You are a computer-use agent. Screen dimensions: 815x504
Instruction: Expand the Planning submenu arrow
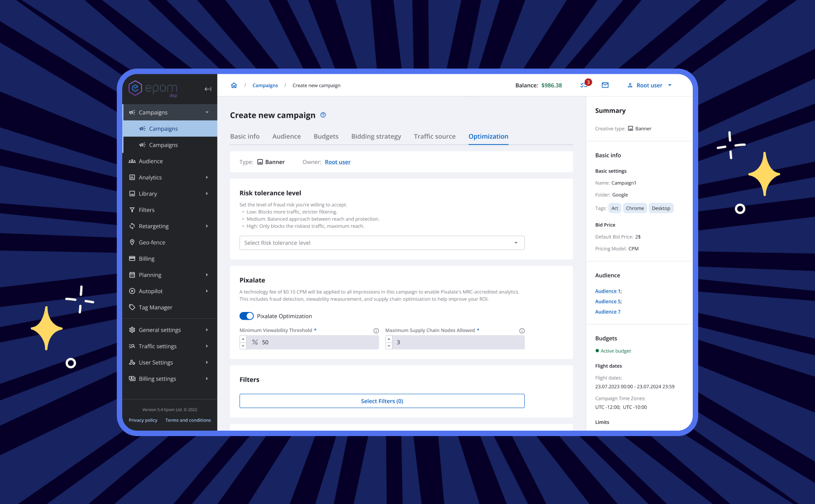point(207,275)
